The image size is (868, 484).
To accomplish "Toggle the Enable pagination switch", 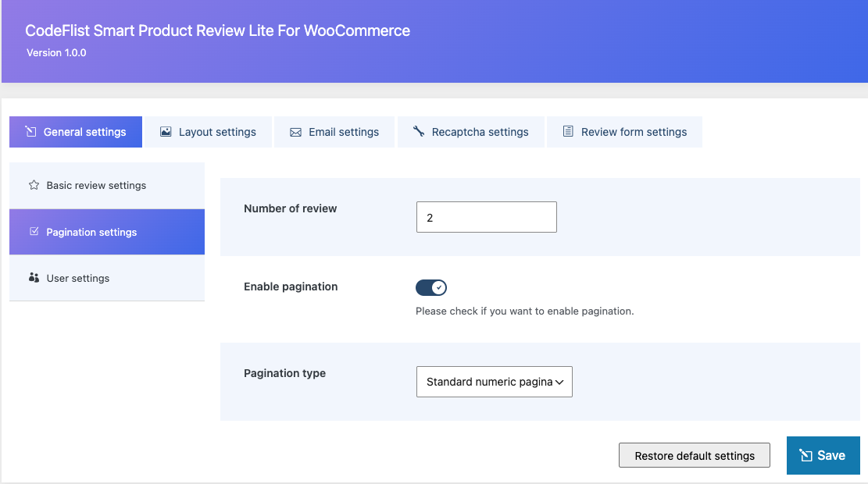I will 431,287.
